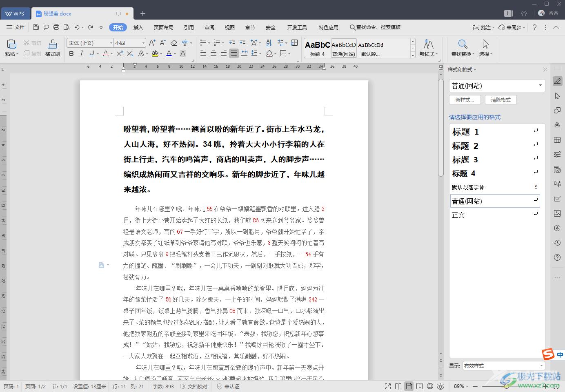Switch to the 页面布局 tab
The width and height of the screenshot is (565, 392).
click(x=164, y=27)
